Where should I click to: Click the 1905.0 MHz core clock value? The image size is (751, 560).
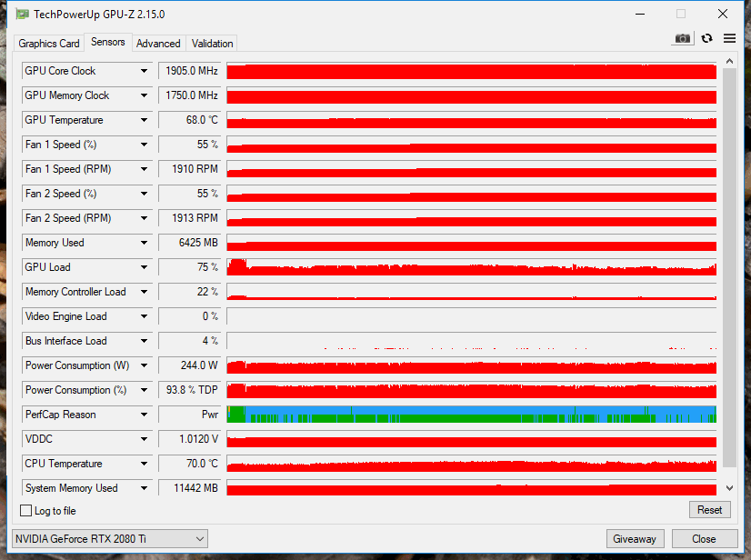(x=190, y=71)
